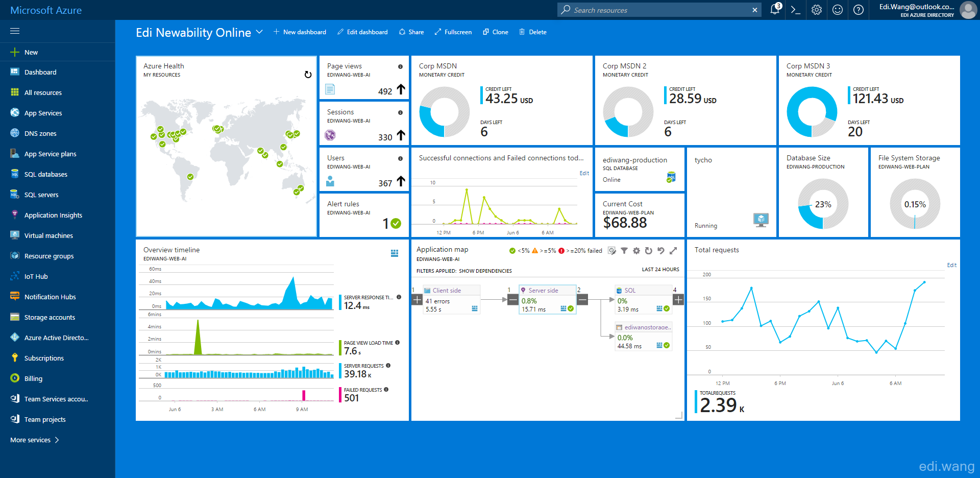The image size is (980, 478).
Task: Focus the Search resources field
Action: [658, 10]
